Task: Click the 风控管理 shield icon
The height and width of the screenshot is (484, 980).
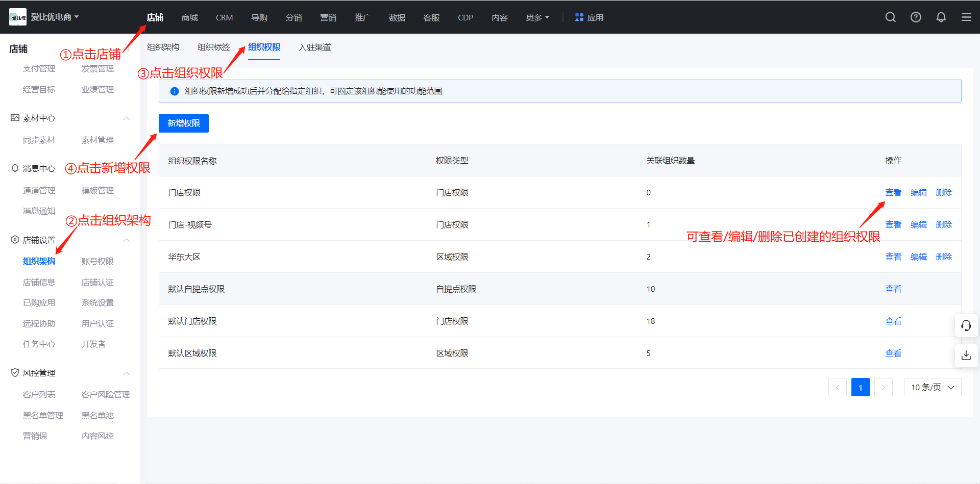Action: pyautogui.click(x=15, y=373)
